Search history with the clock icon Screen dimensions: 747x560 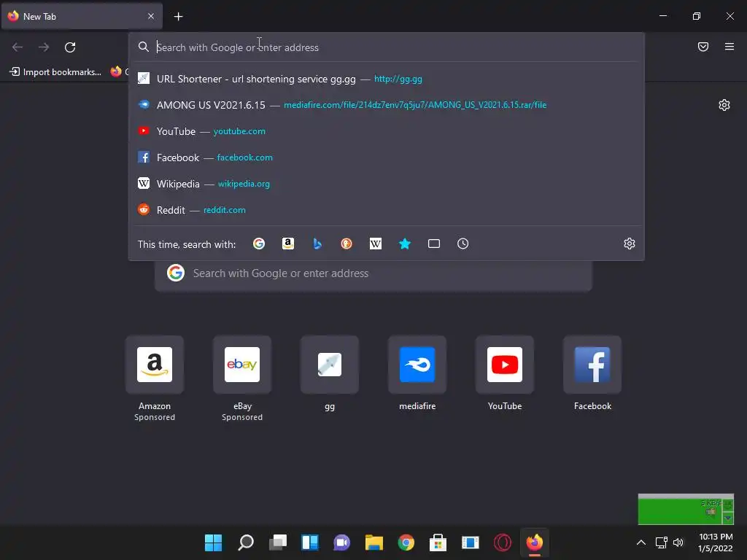pyautogui.click(x=462, y=244)
